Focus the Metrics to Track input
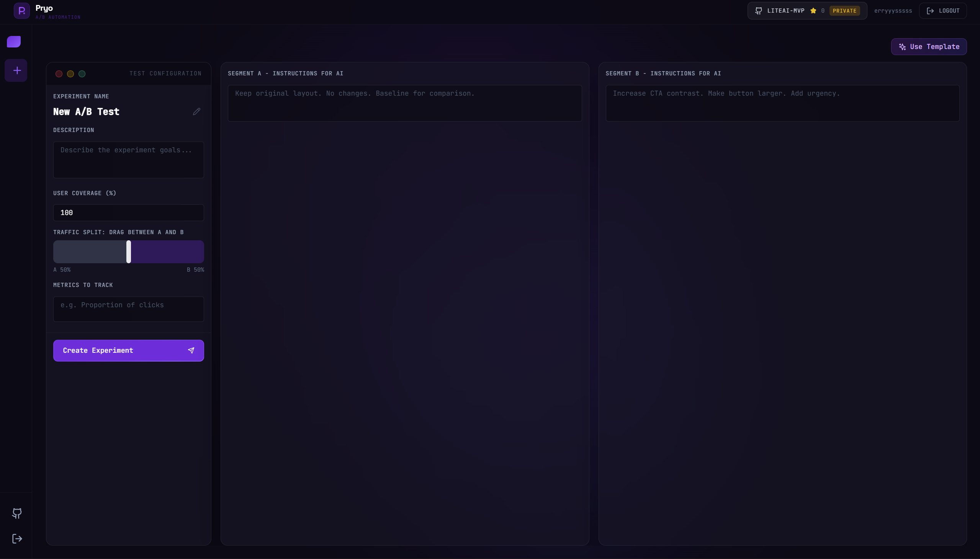Image resolution: width=980 pixels, height=559 pixels. click(x=128, y=309)
